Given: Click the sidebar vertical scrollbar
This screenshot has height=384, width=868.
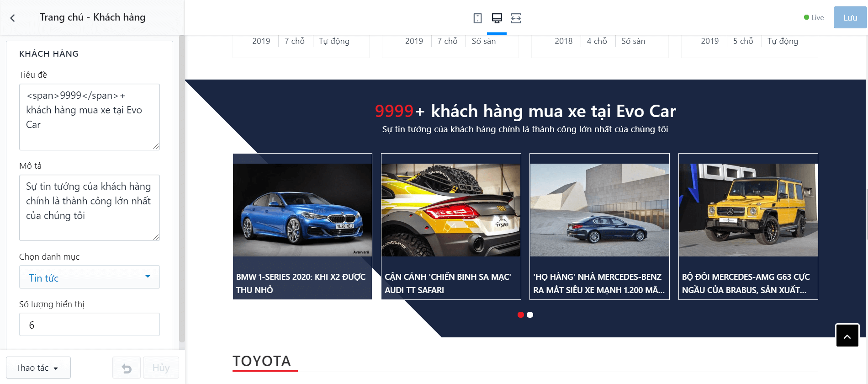Looking at the screenshot, I should tap(182, 187).
